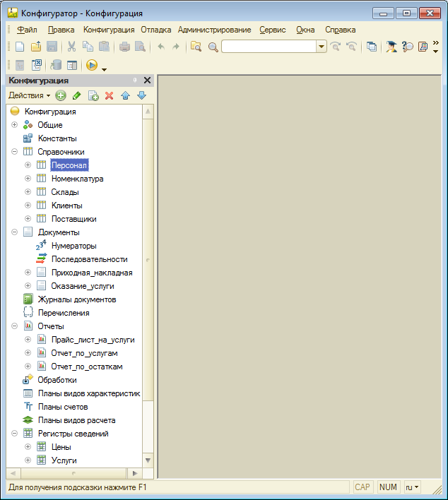The width and height of the screenshot is (448, 500).
Task: Move item up with blue arrow
Action: (125, 95)
